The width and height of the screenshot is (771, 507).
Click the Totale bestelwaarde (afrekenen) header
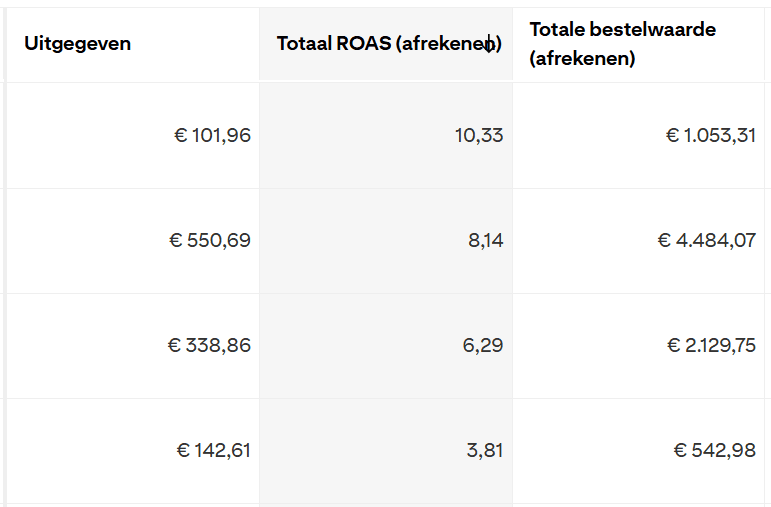pos(623,44)
